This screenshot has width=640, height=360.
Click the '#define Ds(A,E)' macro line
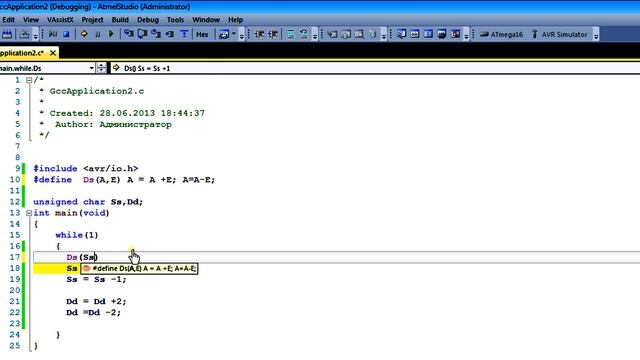[124, 180]
